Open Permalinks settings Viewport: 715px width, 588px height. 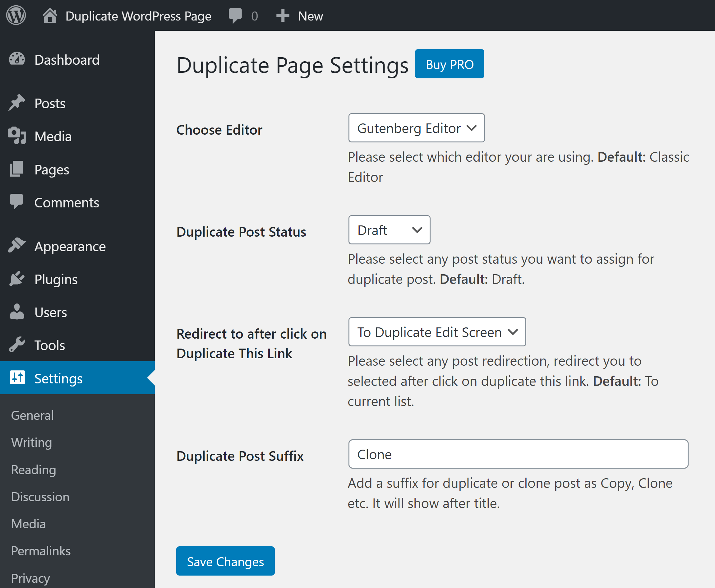tap(41, 551)
